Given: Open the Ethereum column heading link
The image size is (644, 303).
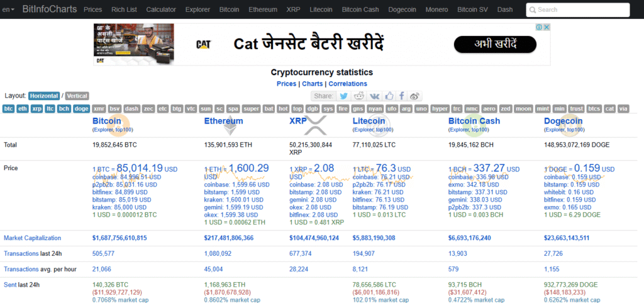Looking at the screenshot, I should pos(223,121).
